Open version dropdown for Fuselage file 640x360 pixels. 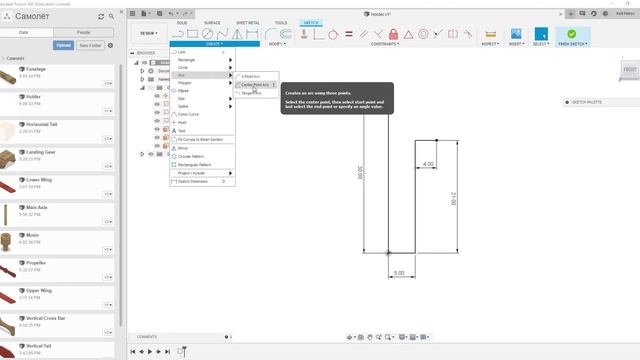click(107, 83)
